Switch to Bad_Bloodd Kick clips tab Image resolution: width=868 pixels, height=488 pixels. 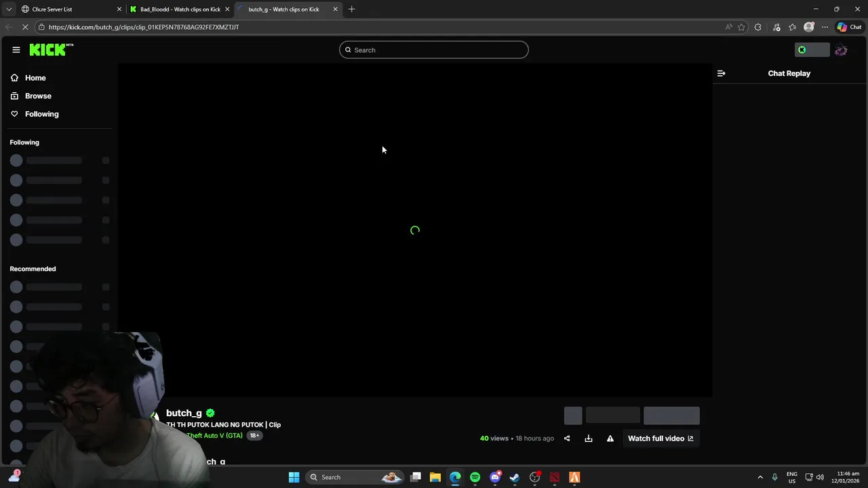coord(180,9)
